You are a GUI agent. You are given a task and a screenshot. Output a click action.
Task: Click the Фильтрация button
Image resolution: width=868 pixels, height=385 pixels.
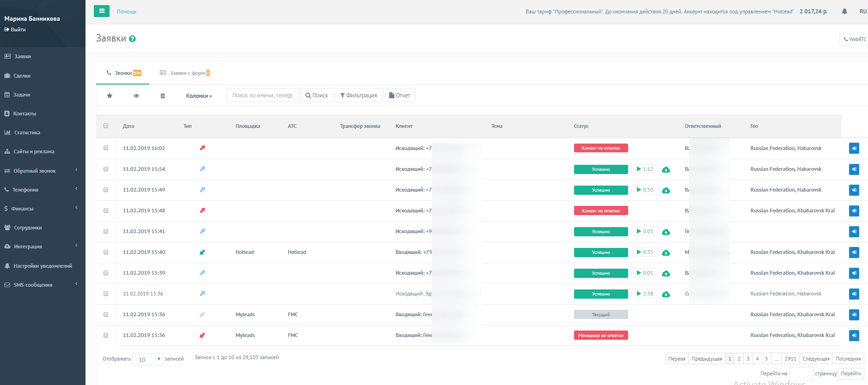pos(358,96)
